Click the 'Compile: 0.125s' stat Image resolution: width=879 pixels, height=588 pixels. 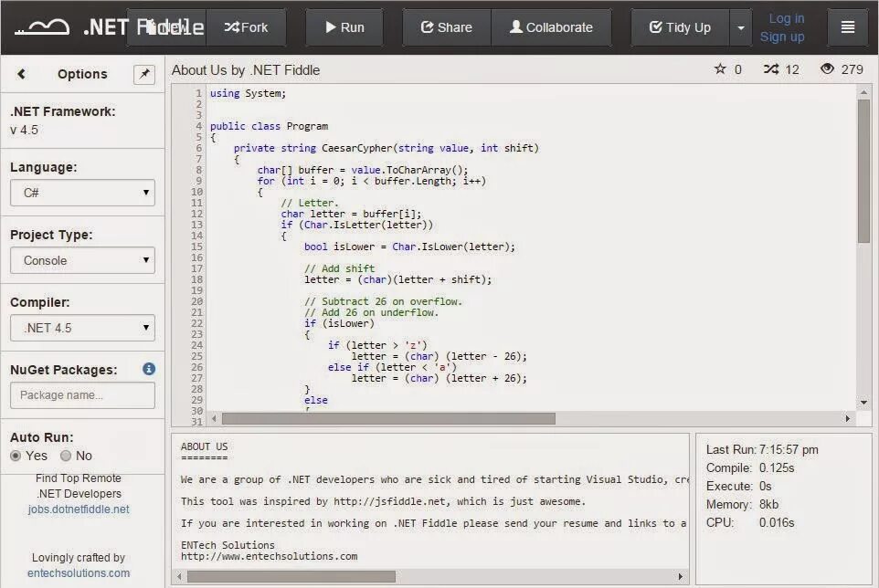tap(750, 468)
